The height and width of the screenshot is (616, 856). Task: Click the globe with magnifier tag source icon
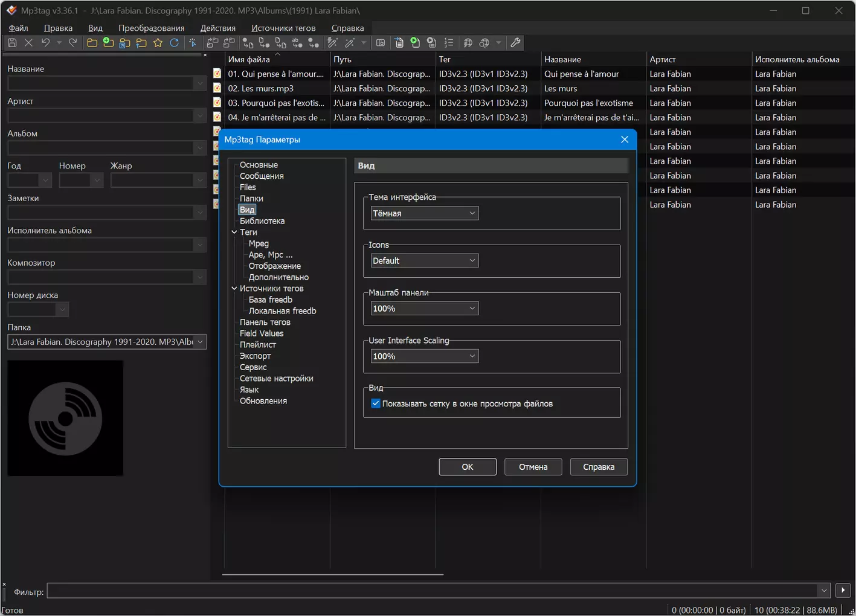click(484, 43)
